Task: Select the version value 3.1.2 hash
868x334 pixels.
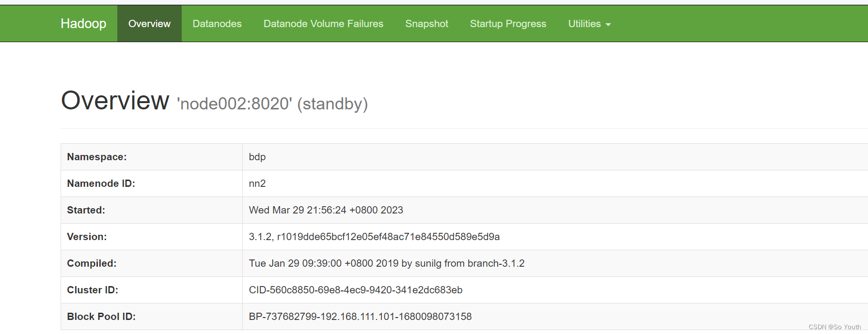Action: [x=374, y=237]
